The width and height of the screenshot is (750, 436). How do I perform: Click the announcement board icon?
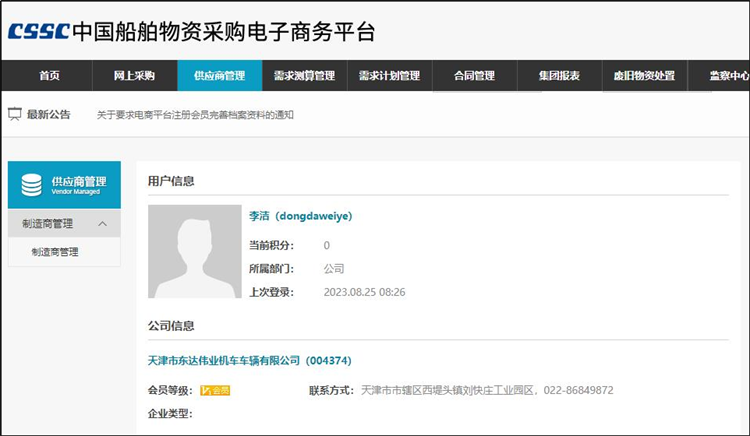tap(15, 114)
